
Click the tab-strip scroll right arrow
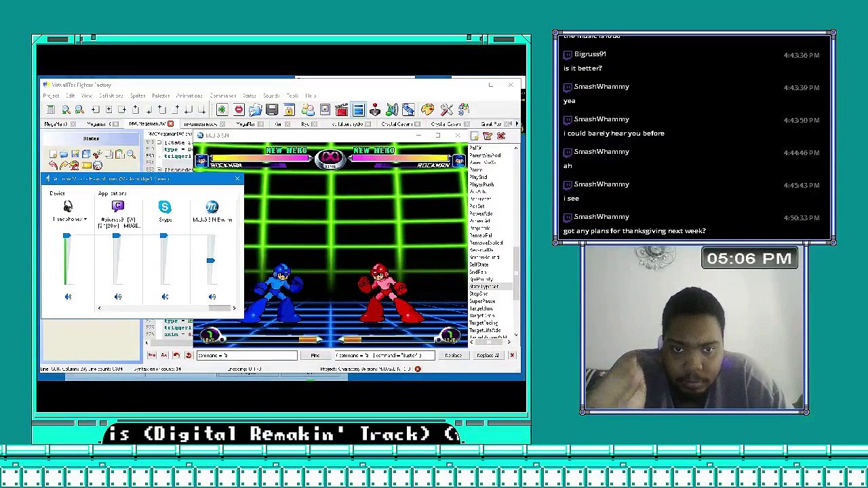517,124
